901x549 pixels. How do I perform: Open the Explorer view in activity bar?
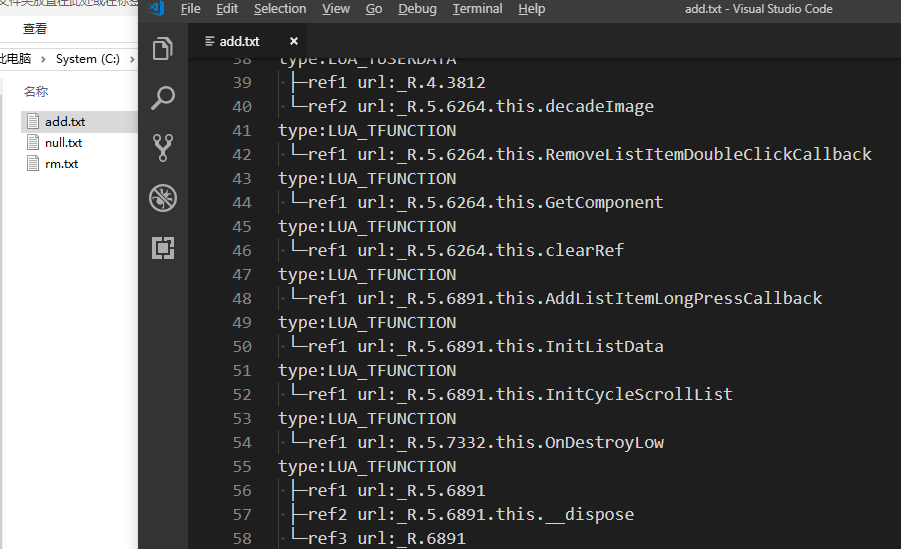[163, 49]
